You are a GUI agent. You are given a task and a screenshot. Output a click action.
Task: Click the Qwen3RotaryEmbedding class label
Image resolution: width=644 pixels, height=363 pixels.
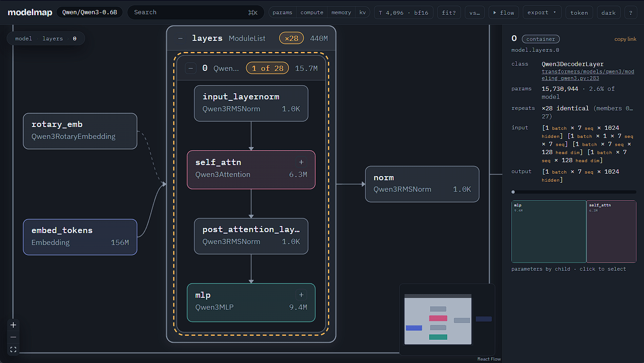coord(73,137)
